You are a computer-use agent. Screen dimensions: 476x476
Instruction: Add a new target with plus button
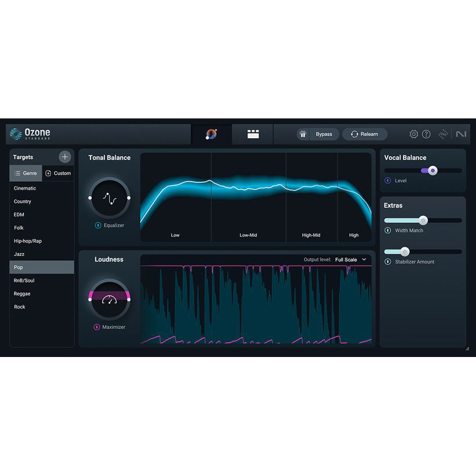point(64,157)
